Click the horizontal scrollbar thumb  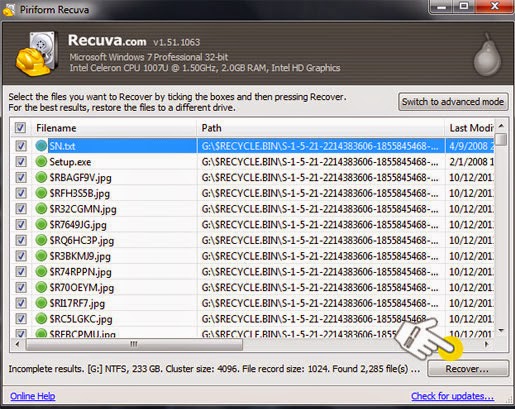(134, 344)
